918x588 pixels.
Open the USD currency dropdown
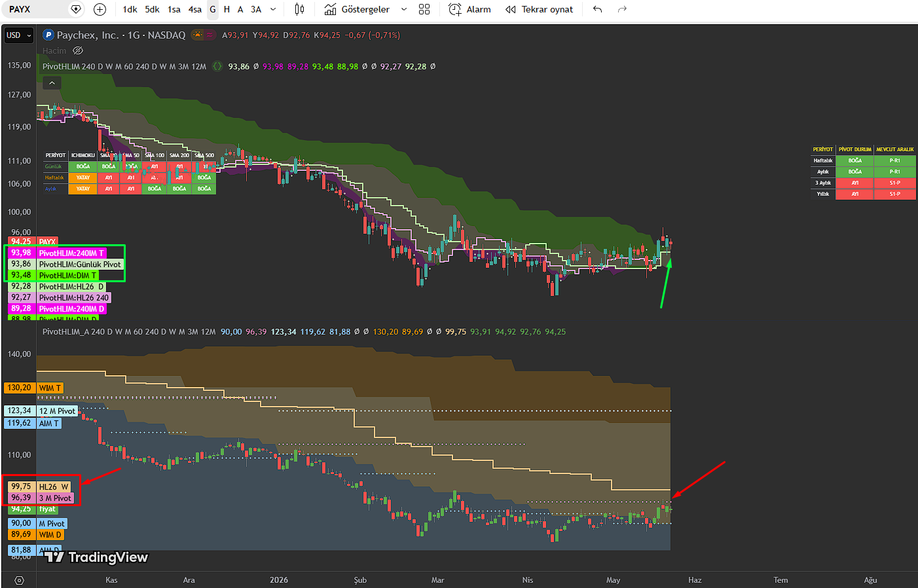click(x=18, y=35)
